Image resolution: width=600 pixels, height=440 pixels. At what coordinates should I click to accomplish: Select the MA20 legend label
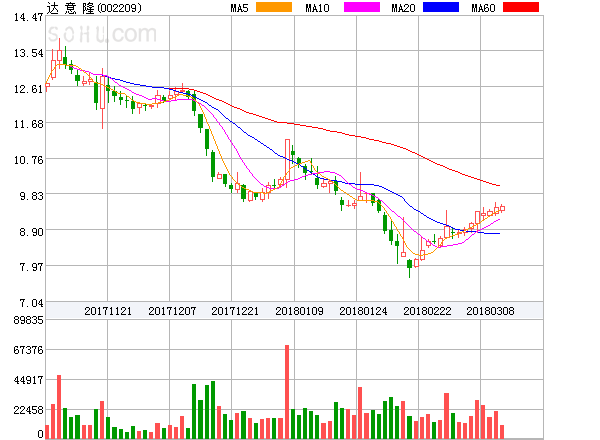point(403,8)
